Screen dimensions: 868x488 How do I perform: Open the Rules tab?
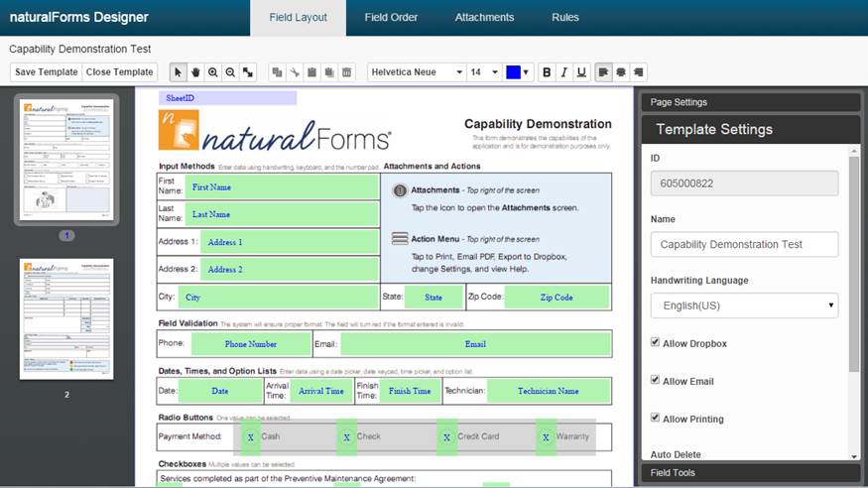[x=565, y=18]
